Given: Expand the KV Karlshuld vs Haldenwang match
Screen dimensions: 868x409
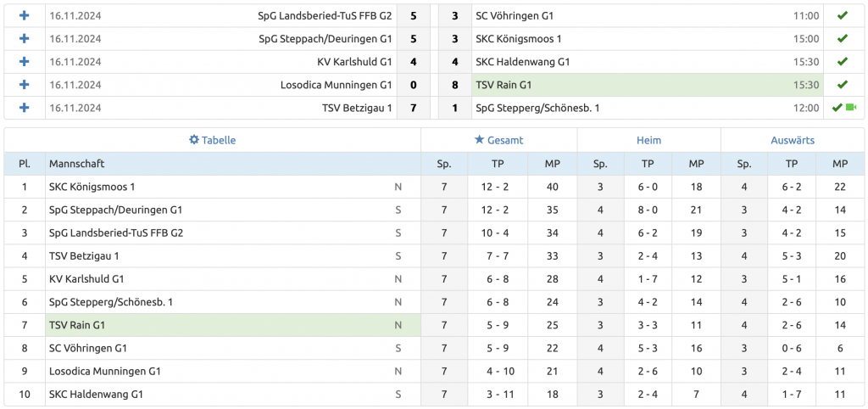Looking at the screenshot, I should pos(25,61).
